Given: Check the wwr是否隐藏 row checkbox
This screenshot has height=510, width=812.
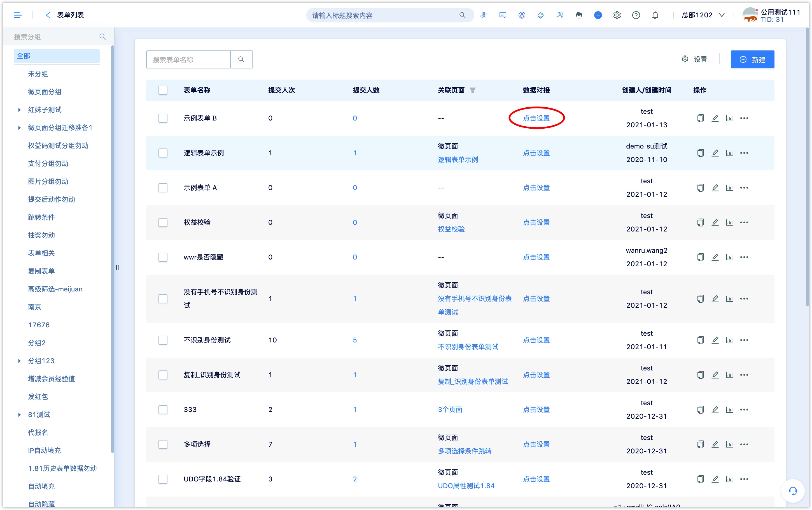Looking at the screenshot, I should click(x=163, y=257).
